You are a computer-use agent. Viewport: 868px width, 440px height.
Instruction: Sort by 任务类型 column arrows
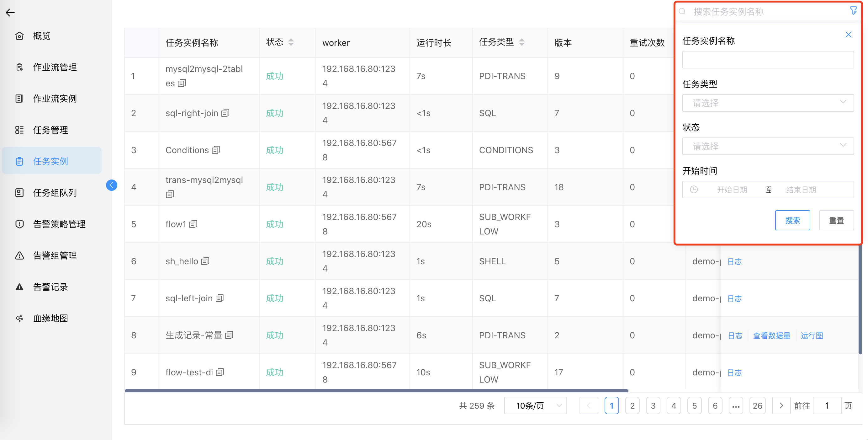[521, 42]
